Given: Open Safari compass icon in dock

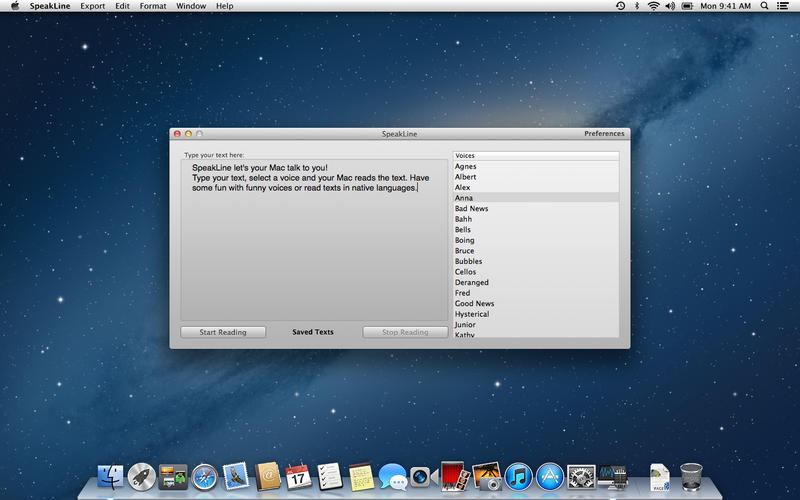Looking at the screenshot, I should (204, 478).
